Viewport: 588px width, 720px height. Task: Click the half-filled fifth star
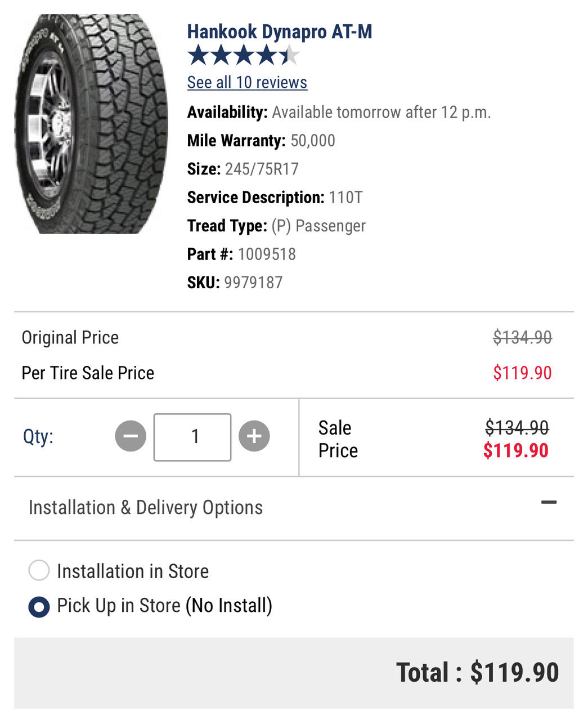tap(289, 56)
